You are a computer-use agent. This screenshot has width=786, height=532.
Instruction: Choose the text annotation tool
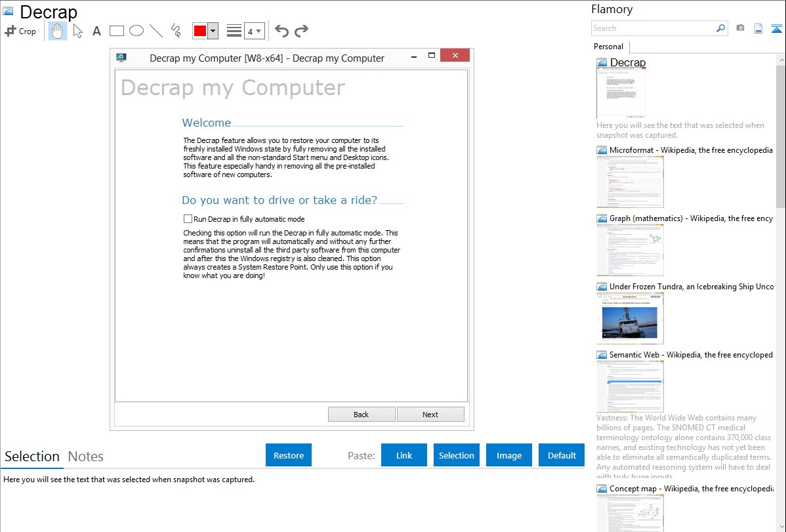pos(96,31)
